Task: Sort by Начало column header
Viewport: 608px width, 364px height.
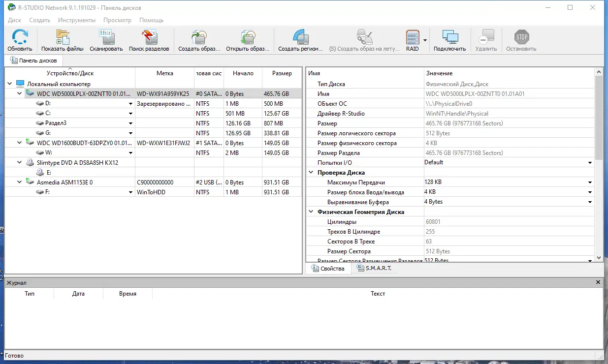Action: click(243, 73)
